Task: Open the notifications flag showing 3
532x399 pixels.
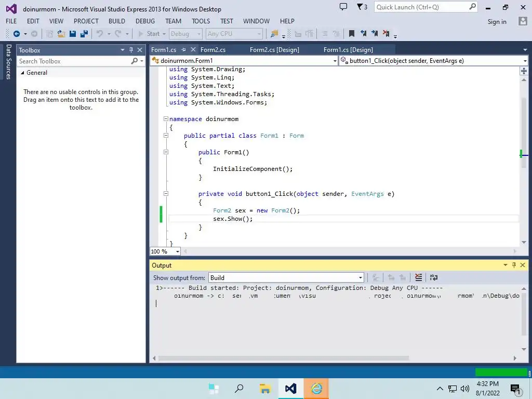Action: point(362,7)
